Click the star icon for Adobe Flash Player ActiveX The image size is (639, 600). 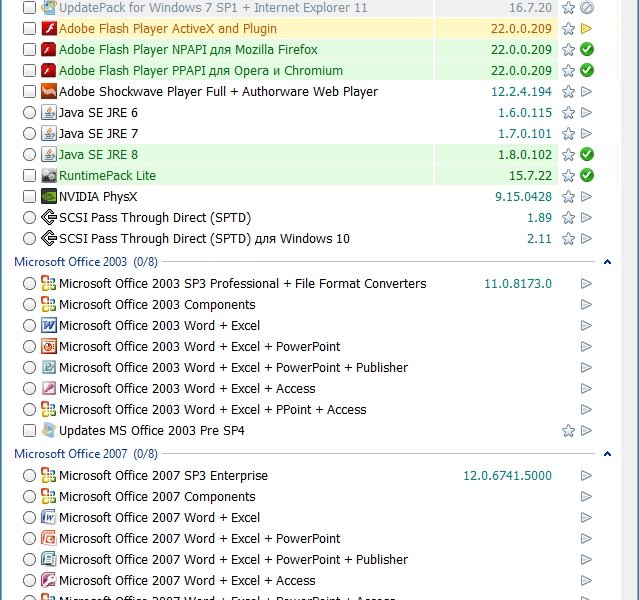pyautogui.click(x=568, y=29)
